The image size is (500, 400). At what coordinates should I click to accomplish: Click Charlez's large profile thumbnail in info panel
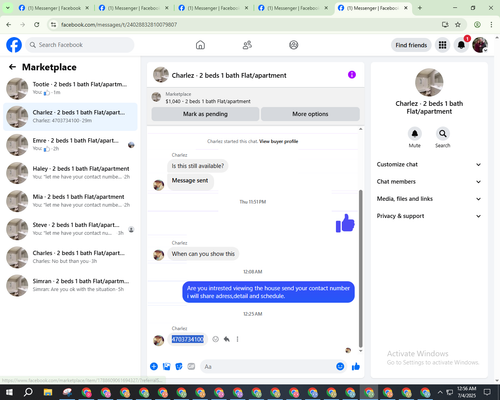coord(429,82)
